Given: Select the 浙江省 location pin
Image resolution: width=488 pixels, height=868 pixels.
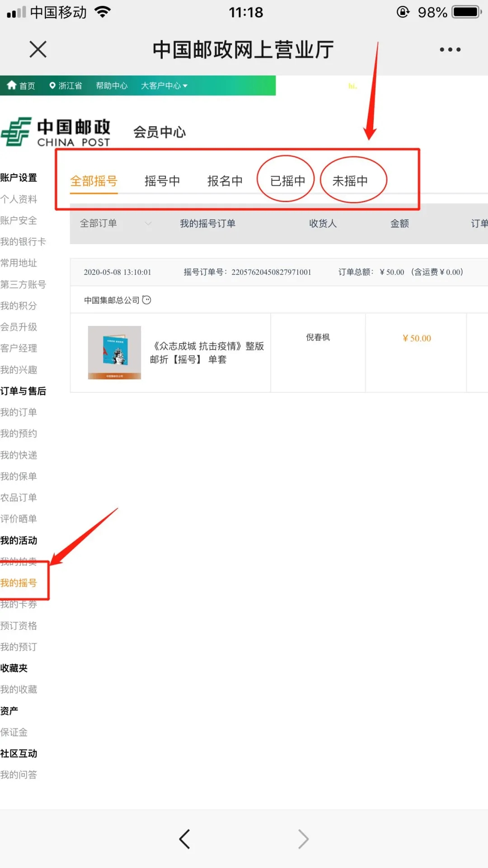Looking at the screenshot, I should (x=66, y=85).
